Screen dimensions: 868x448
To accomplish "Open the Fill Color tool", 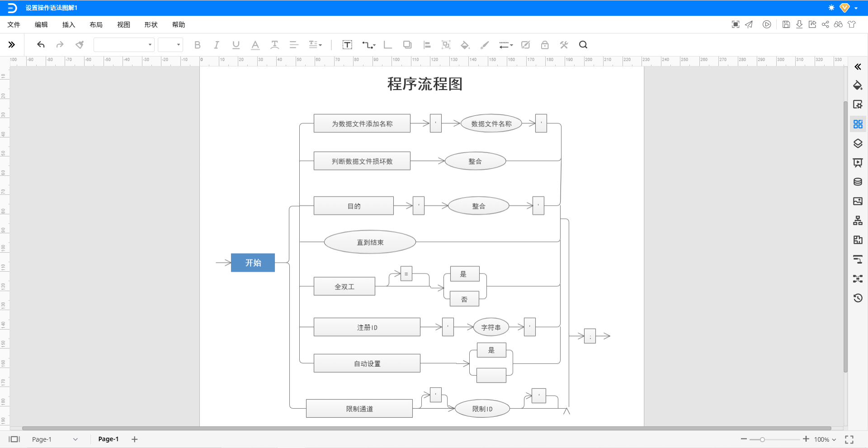I will [x=465, y=45].
